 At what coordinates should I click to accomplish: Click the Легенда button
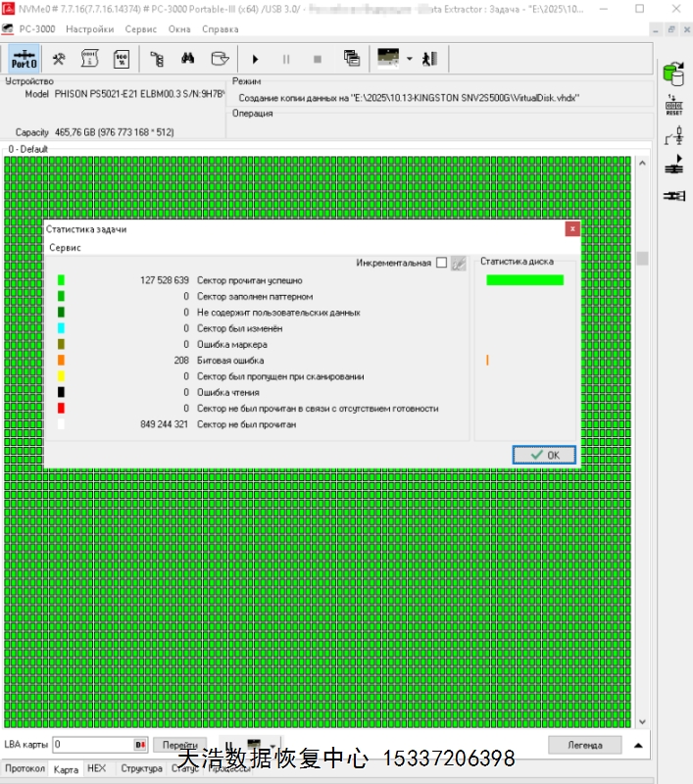click(584, 745)
